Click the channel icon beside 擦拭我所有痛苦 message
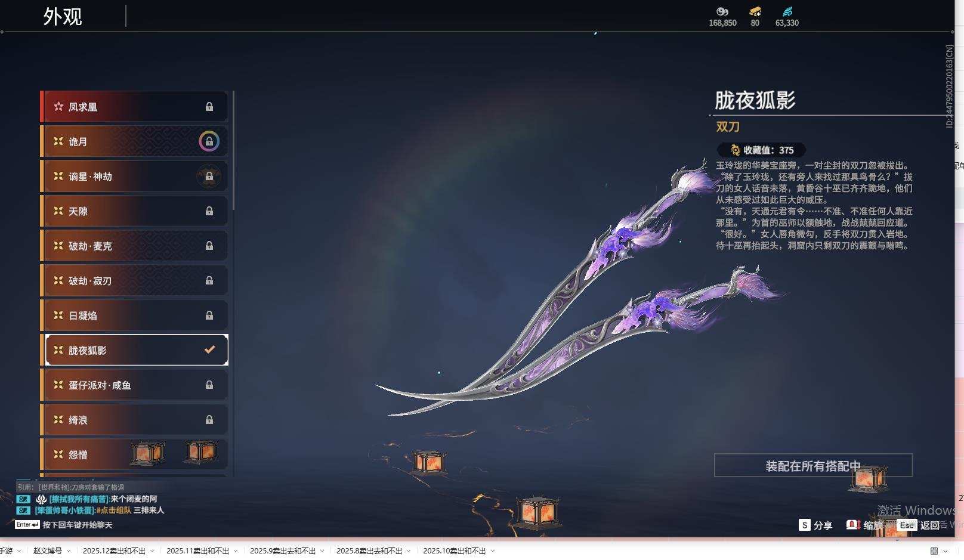This screenshot has width=964, height=560. (x=22, y=499)
